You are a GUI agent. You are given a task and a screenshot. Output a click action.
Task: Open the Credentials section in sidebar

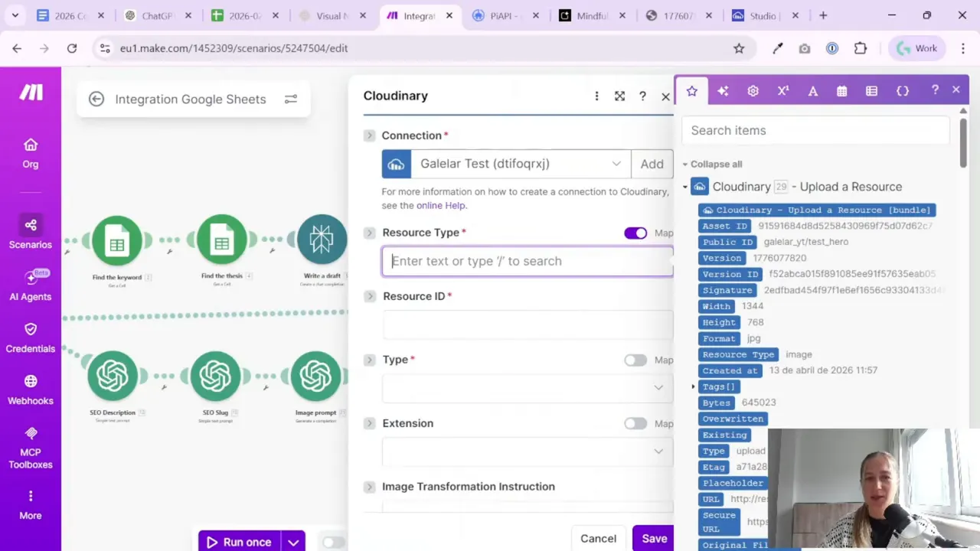click(x=31, y=338)
